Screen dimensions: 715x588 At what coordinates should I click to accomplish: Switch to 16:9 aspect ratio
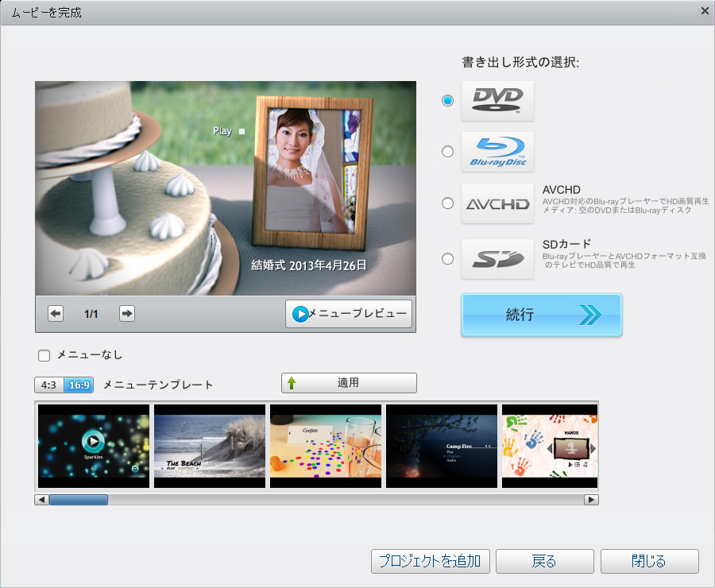pos(79,385)
